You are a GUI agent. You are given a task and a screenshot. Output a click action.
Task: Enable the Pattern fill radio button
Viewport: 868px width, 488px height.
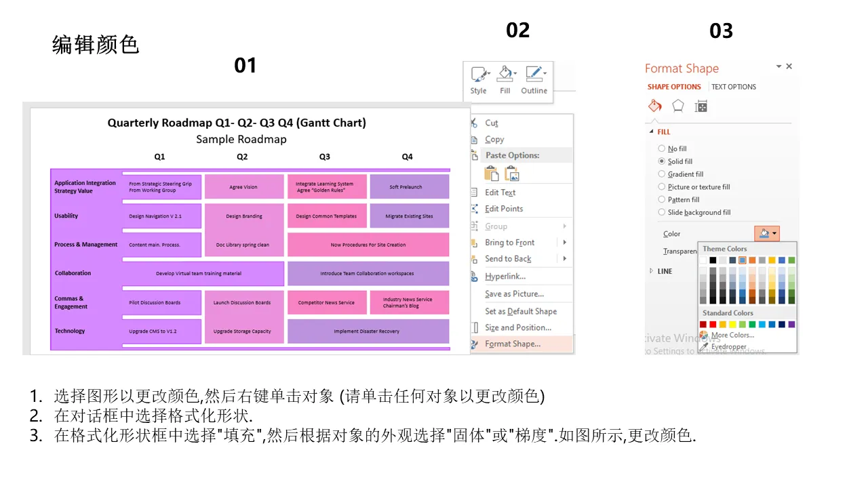click(662, 200)
